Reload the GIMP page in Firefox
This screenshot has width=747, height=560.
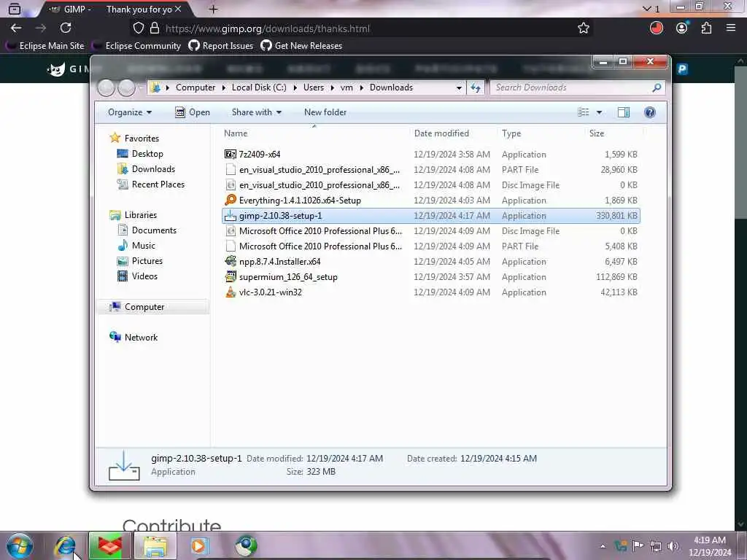tap(66, 28)
